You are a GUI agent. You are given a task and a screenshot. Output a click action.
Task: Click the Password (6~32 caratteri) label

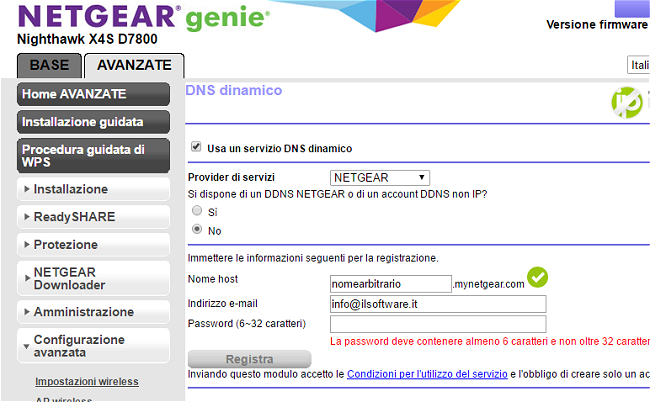click(x=247, y=324)
